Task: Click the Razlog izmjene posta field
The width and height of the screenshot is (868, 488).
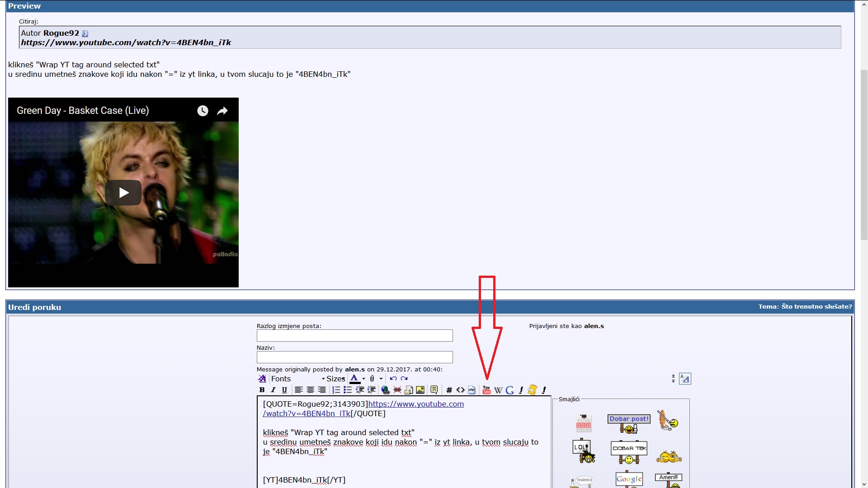Action: point(354,335)
